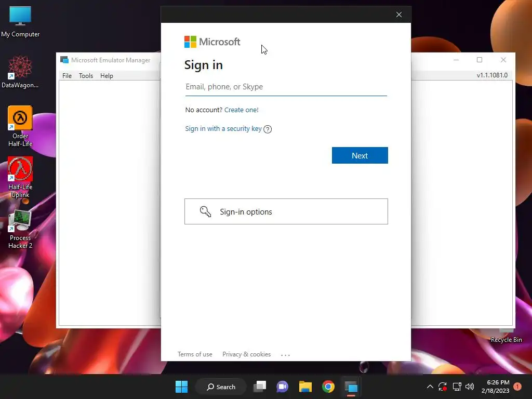The image size is (532, 399).
Task: Open the My Computer desktop icon
Action: pos(20,22)
